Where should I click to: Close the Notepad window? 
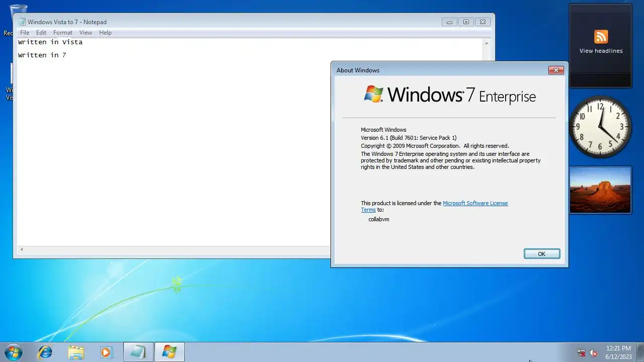tap(482, 22)
